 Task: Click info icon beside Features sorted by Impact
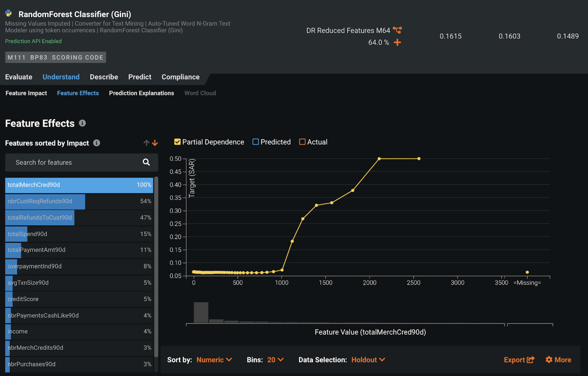96,143
